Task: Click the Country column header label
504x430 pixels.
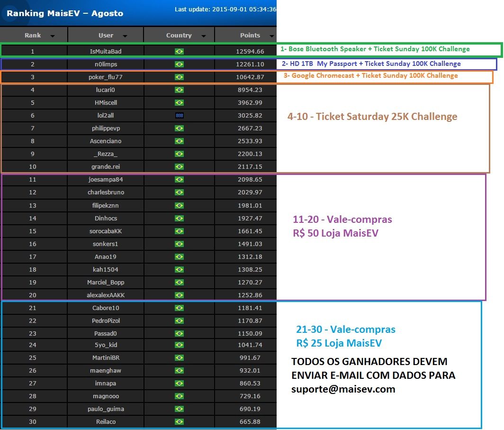Action: coord(179,36)
